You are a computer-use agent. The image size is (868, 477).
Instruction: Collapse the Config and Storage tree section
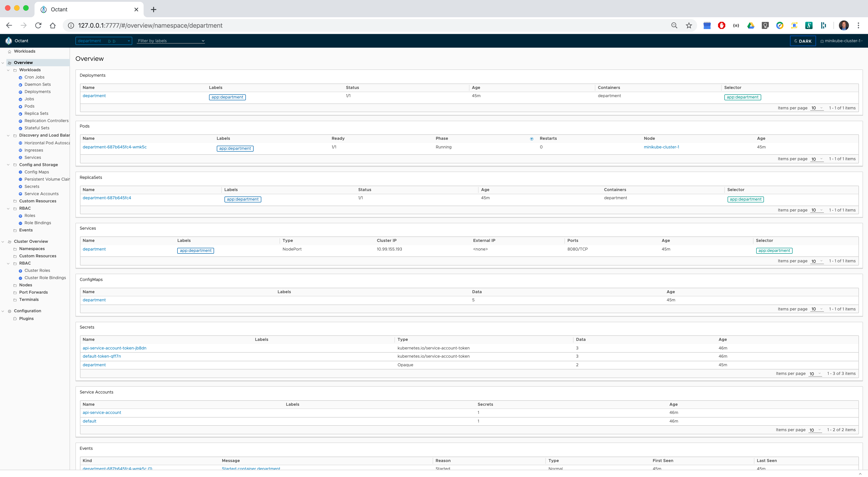tap(8, 165)
